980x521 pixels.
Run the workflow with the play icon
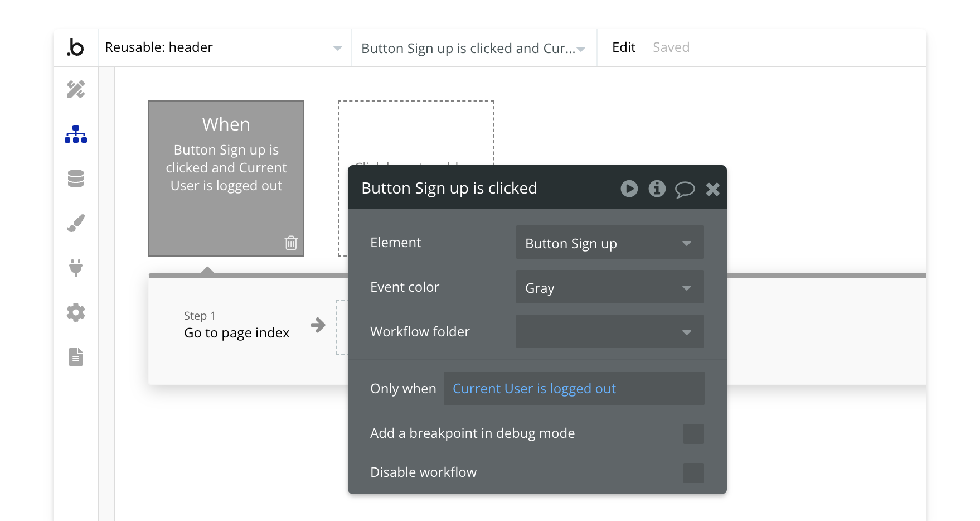pyautogui.click(x=629, y=189)
